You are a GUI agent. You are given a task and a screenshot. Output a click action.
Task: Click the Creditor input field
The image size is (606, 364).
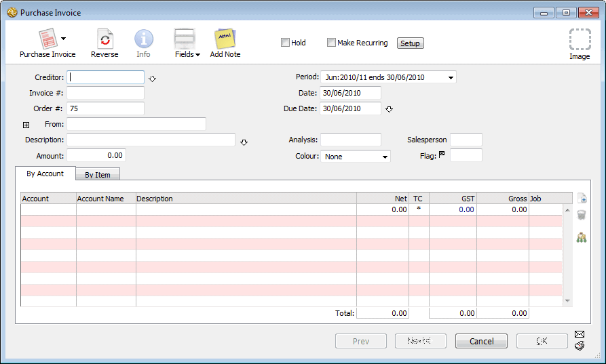tap(105, 77)
